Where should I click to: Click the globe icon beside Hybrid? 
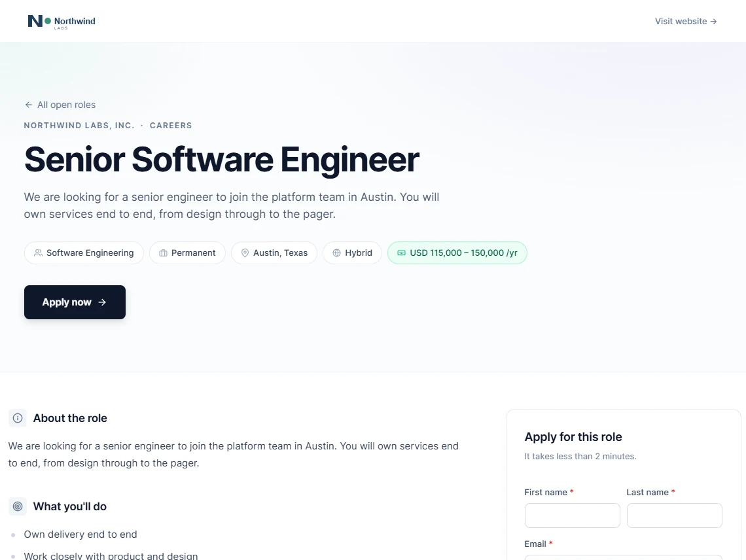coord(337,253)
